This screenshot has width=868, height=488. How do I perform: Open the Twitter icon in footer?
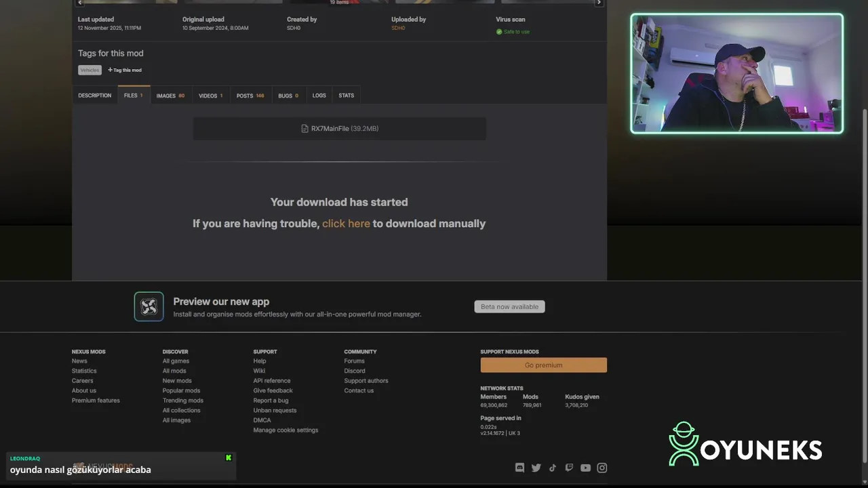(x=536, y=468)
